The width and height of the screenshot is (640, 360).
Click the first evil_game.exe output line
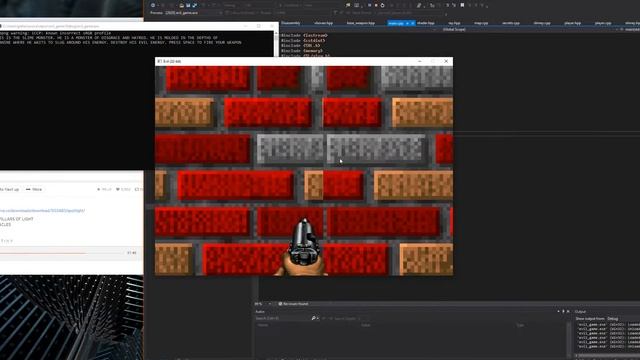coord(608,324)
